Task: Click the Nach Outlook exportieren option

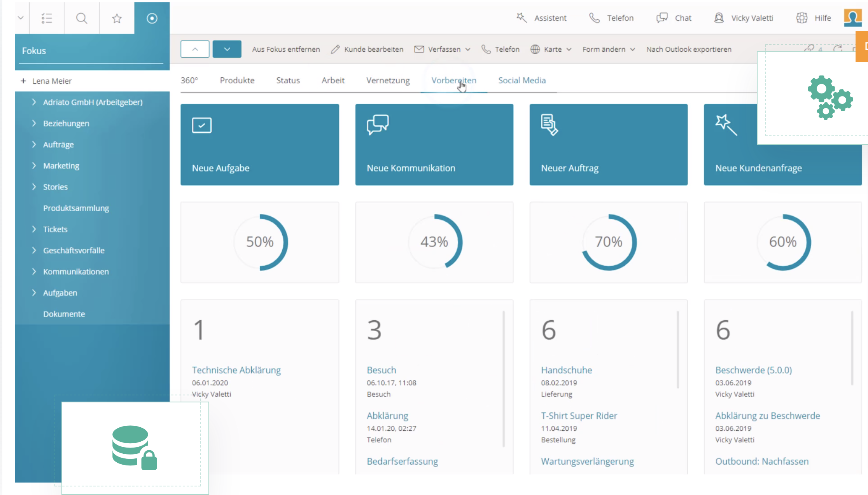Action: pos(689,49)
